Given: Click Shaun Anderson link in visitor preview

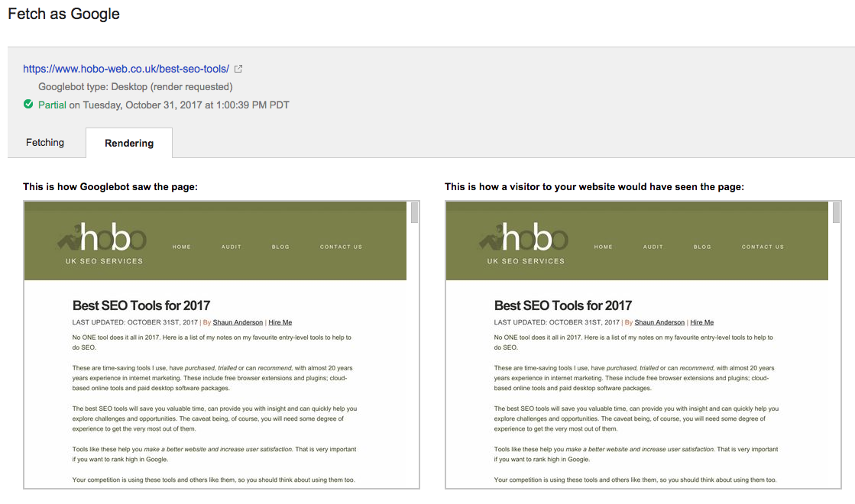Looking at the screenshot, I should (659, 322).
